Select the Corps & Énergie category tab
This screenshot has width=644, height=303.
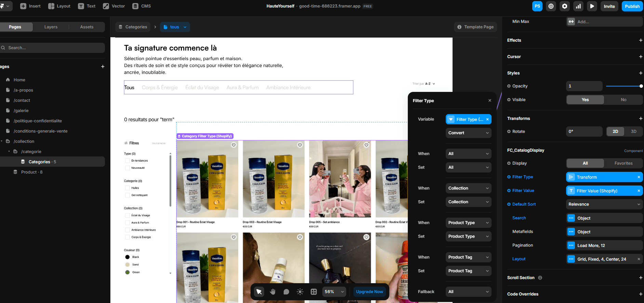160,87
